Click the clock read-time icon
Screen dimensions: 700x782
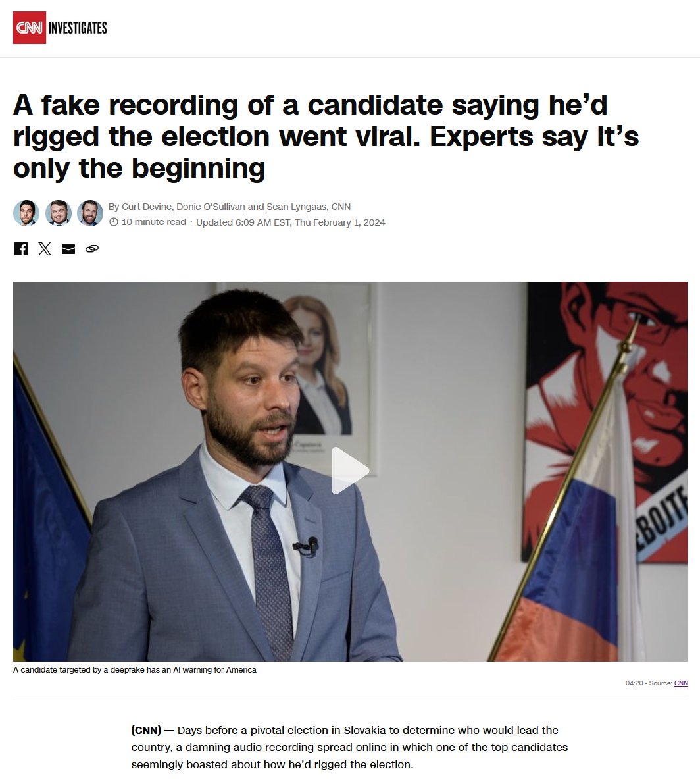pos(114,222)
